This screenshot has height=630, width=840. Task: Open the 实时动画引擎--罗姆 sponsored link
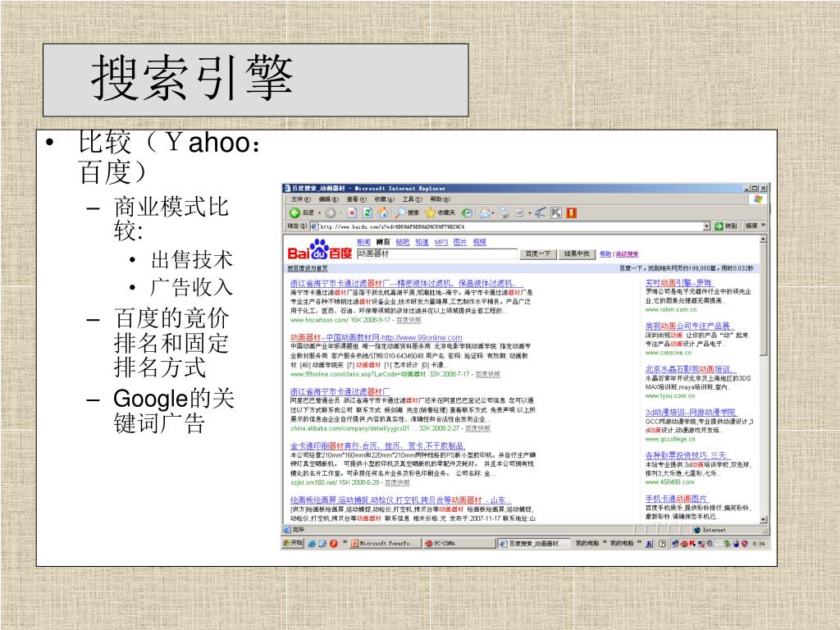click(678, 282)
